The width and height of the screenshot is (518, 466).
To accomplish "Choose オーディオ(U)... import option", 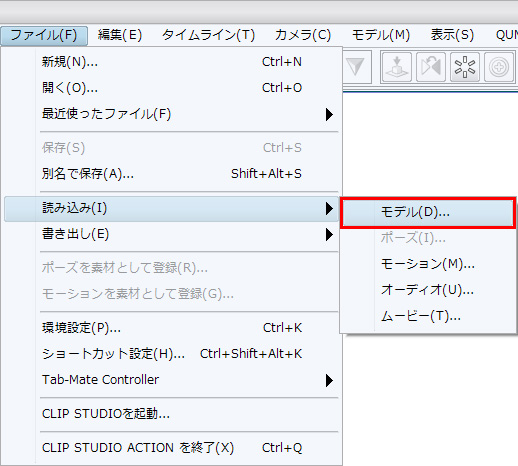I will point(428,290).
